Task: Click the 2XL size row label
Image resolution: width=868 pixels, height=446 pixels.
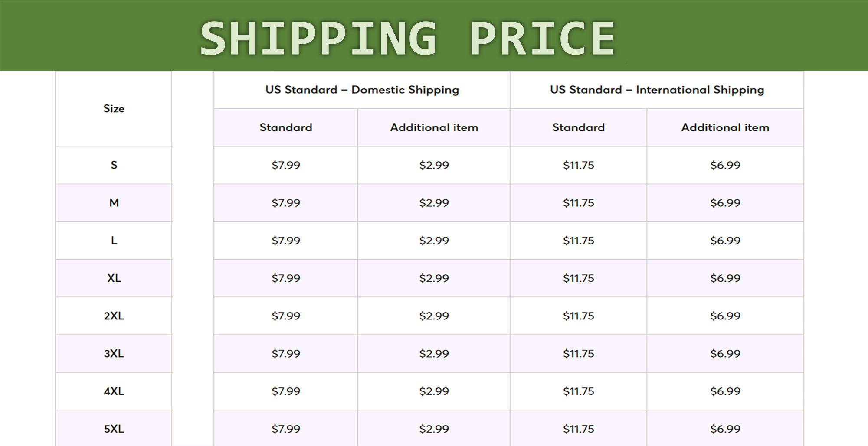Action: click(x=114, y=316)
